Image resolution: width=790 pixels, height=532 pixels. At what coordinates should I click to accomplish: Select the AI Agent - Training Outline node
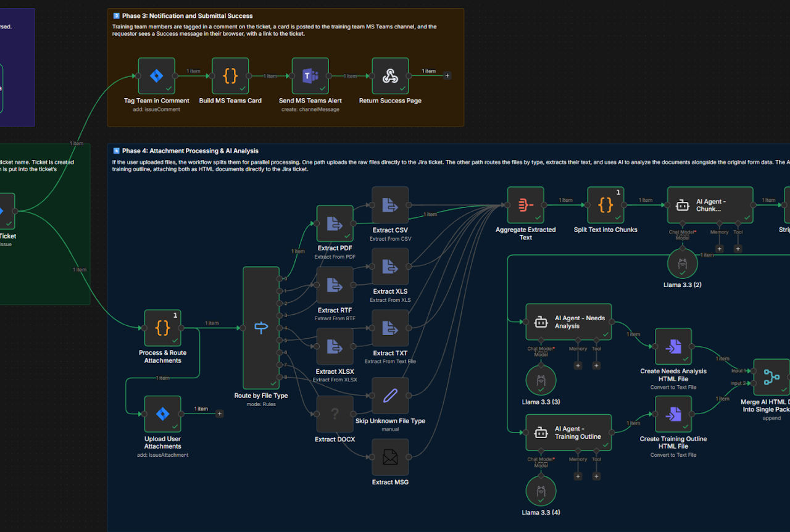568,433
